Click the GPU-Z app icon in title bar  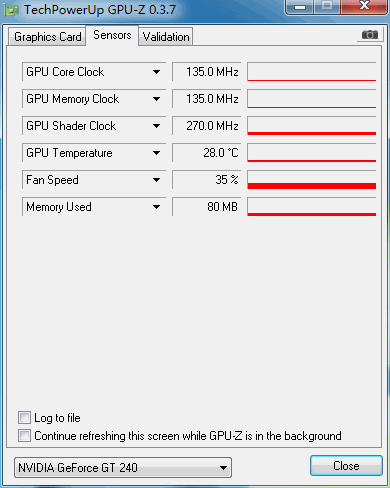11,10
